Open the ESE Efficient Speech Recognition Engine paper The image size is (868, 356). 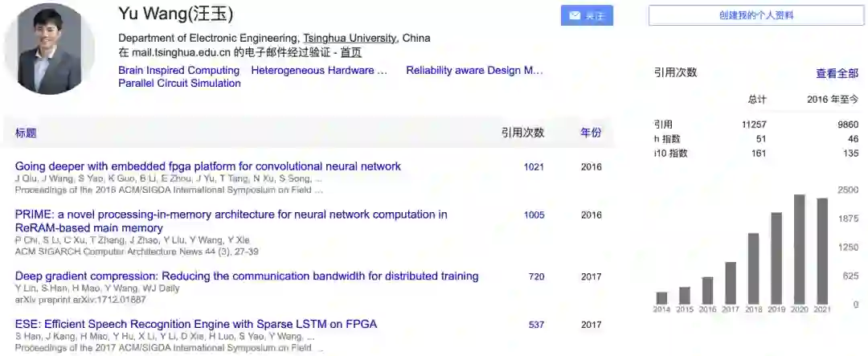(196, 324)
